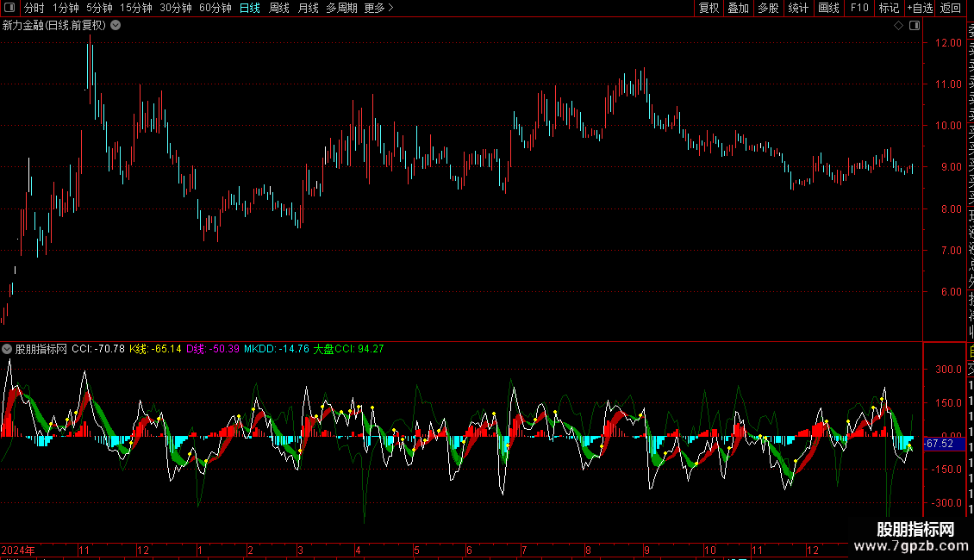Open the 统计 statistics tool

pos(797,8)
